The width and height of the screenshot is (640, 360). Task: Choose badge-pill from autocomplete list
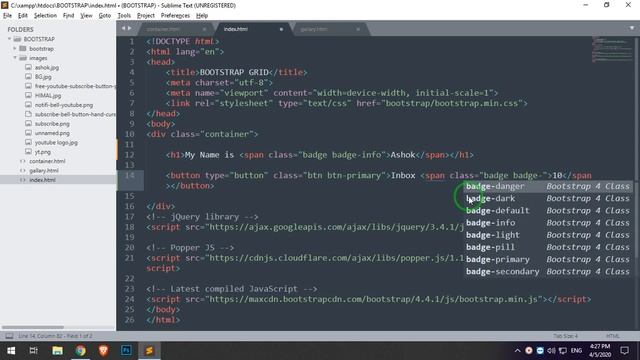548,247
